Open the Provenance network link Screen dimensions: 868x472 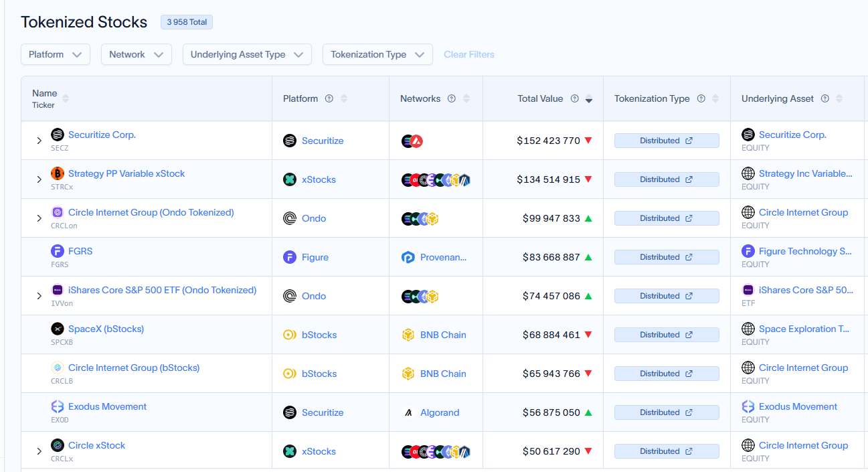click(444, 257)
